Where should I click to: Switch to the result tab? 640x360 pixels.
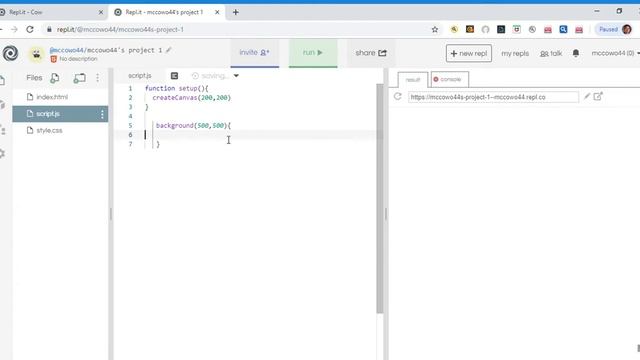click(413, 80)
